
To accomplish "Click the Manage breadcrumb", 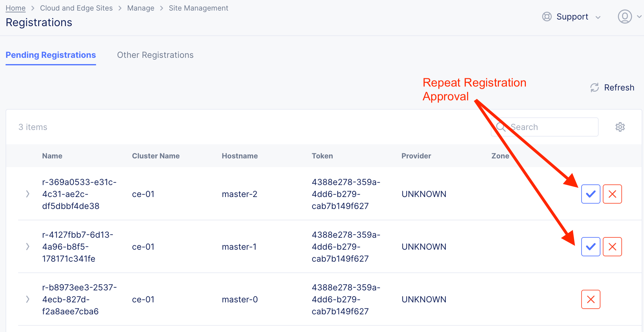I will click(141, 8).
